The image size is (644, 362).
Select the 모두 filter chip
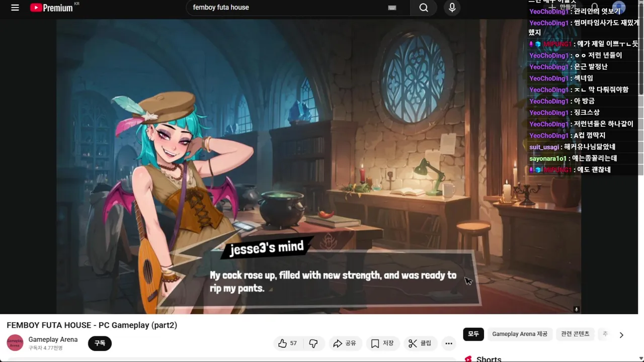tap(473, 334)
